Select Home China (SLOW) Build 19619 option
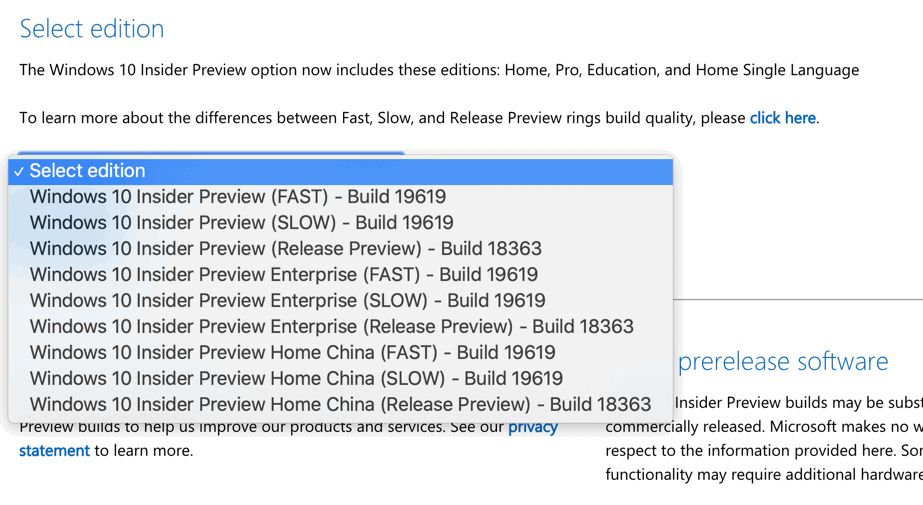 [x=340, y=378]
